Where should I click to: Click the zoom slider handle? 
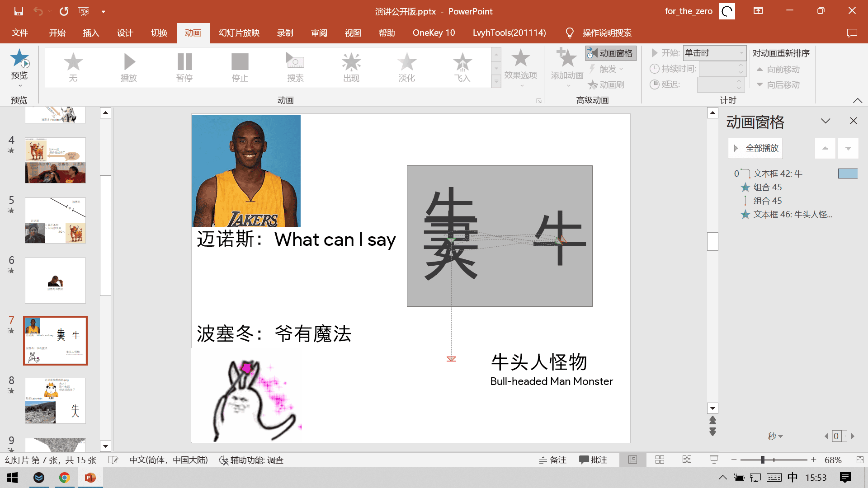click(x=762, y=460)
